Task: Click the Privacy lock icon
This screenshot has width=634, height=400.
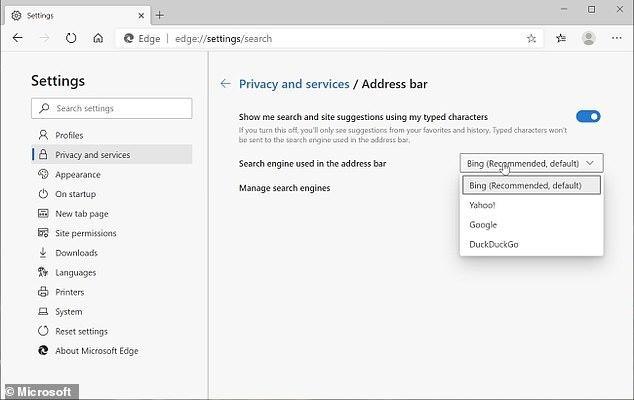Action: 43,154
